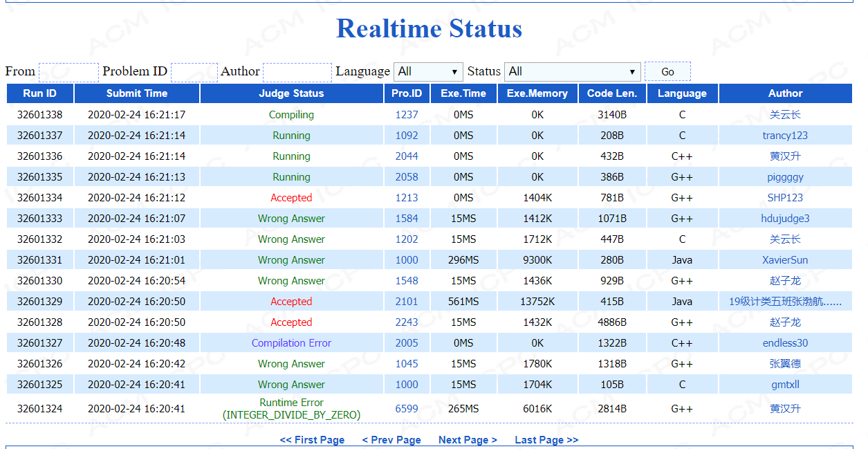The image size is (868, 449).
Task: Click Running status of run 32601337
Action: tap(291, 136)
